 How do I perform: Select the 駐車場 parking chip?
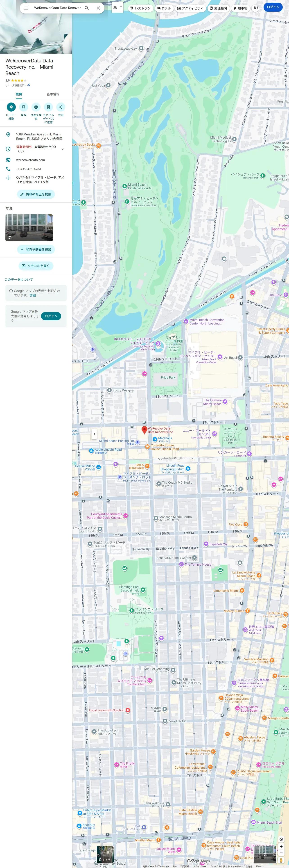point(240,8)
